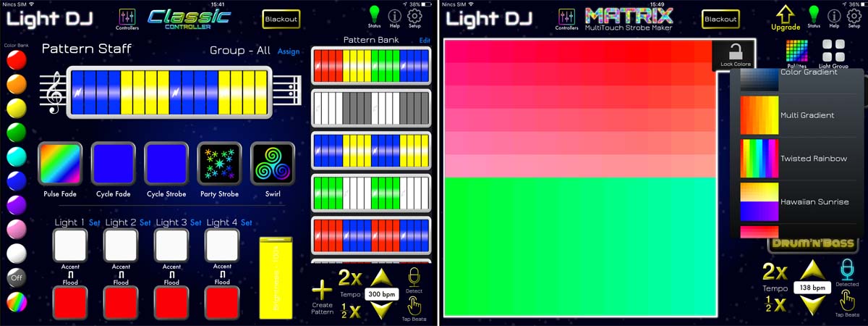Open the Light Group icon
This screenshot has height=326, width=868.
834,52
